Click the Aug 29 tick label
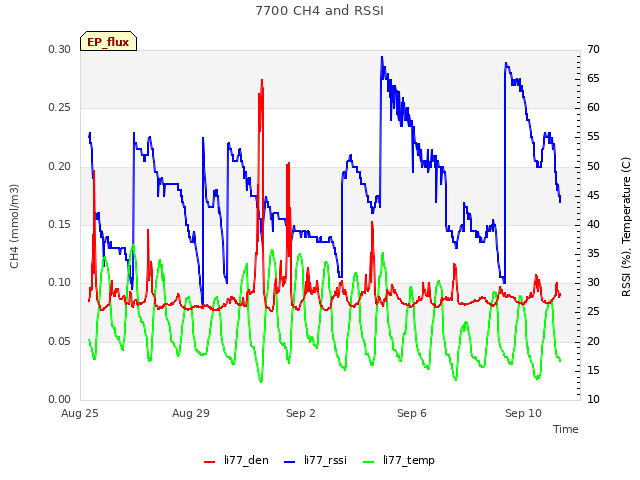Viewport: 640px width, 480px height. pos(191,413)
